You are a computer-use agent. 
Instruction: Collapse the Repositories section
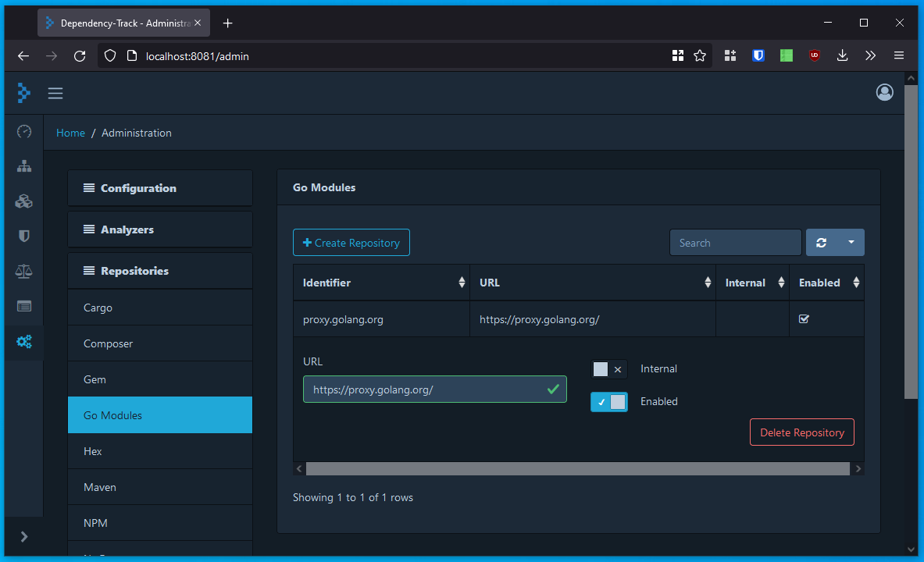(x=160, y=271)
